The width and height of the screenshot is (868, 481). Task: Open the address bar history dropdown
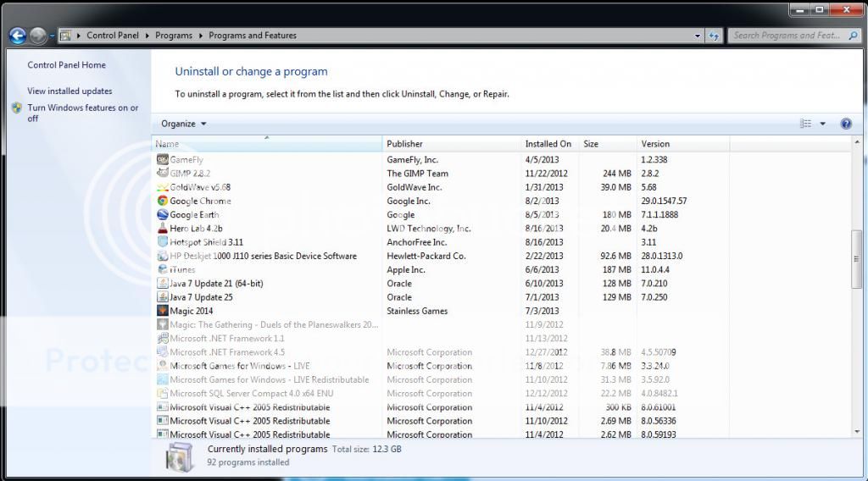(x=698, y=36)
